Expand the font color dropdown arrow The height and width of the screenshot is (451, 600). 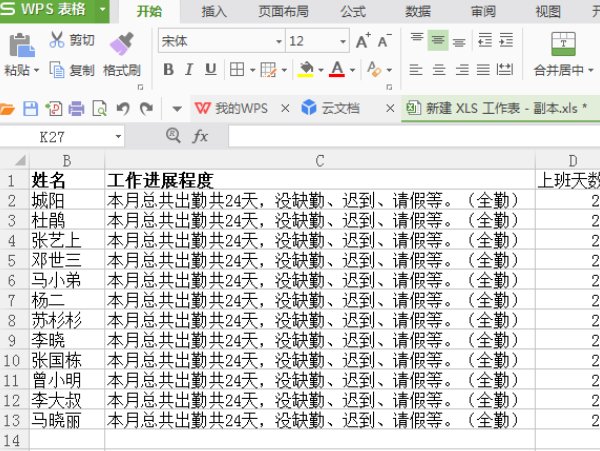point(352,70)
